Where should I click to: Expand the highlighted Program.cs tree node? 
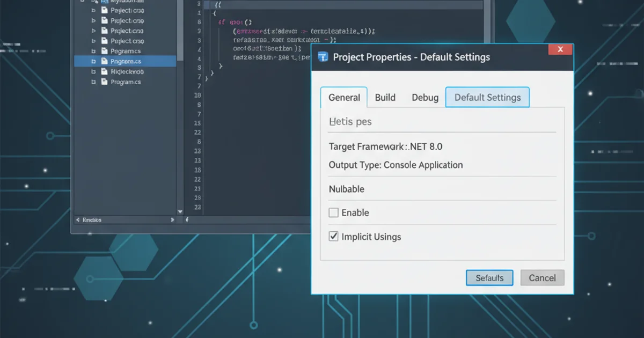(93, 61)
